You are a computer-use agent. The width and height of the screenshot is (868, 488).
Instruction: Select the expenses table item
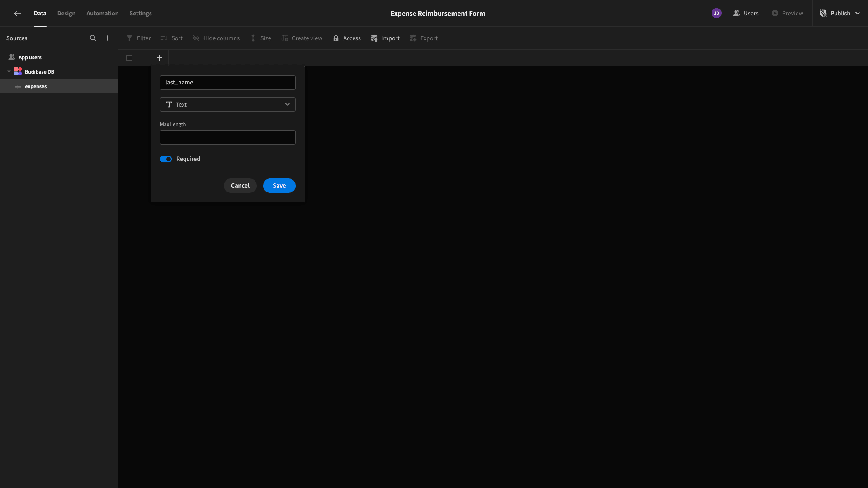tap(35, 86)
